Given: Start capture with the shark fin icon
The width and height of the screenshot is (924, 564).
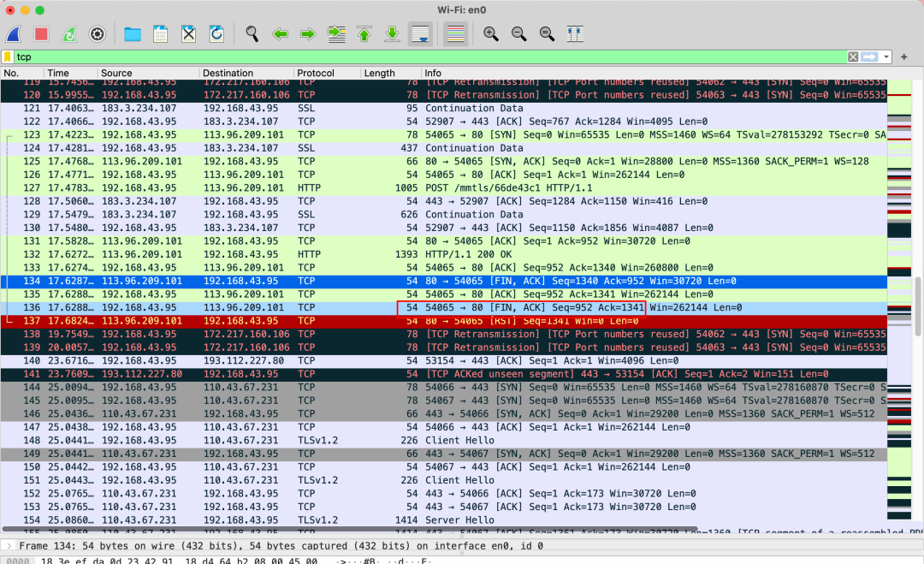Looking at the screenshot, I should coord(14,34).
